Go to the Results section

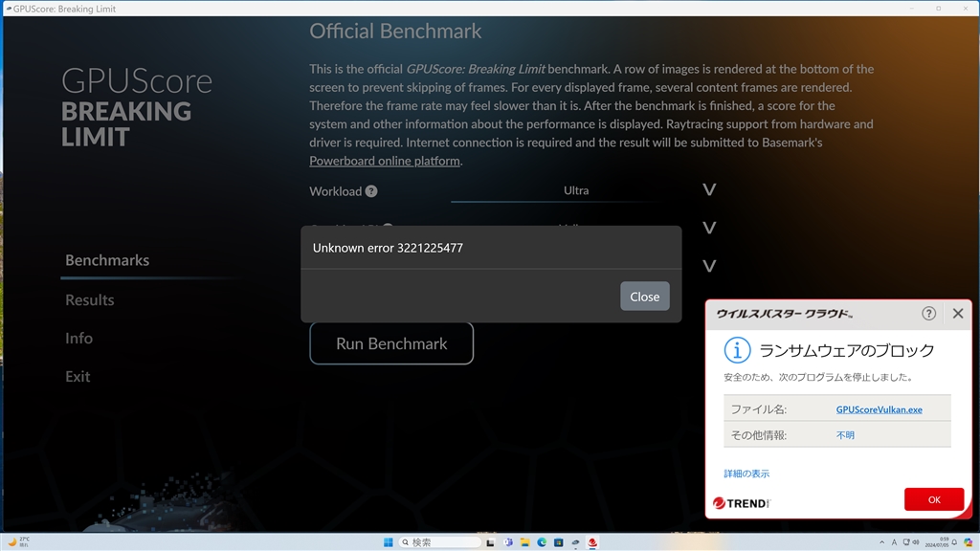tap(90, 299)
